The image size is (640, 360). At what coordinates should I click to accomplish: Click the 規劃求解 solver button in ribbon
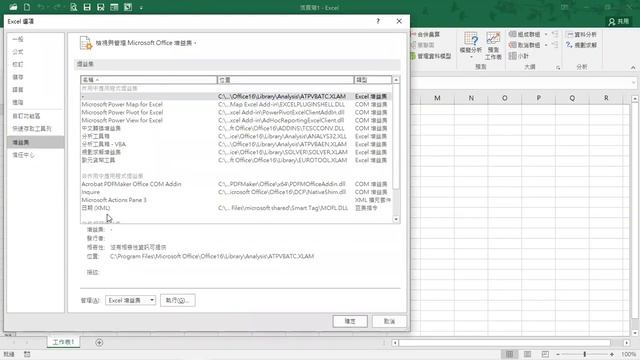coord(581,45)
